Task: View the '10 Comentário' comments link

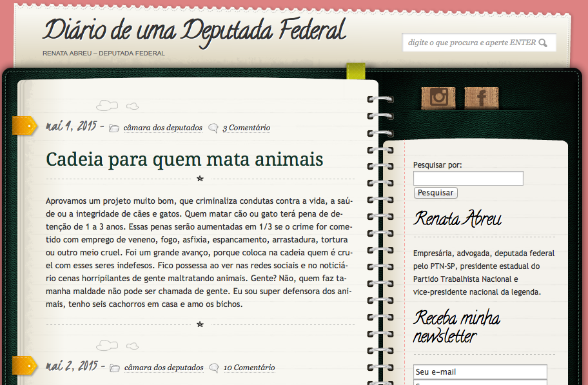Action: click(249, 368)
